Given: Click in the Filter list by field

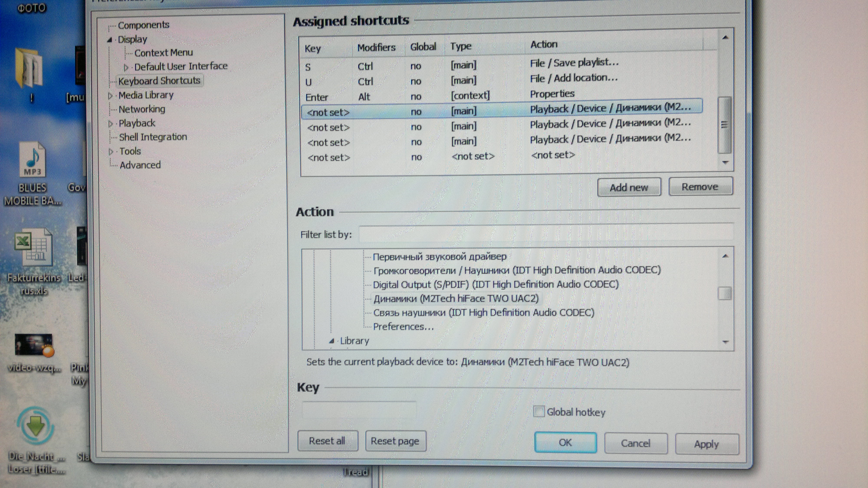Looking at the screenshot, I should pyautogui.click(x=546, y=233).
